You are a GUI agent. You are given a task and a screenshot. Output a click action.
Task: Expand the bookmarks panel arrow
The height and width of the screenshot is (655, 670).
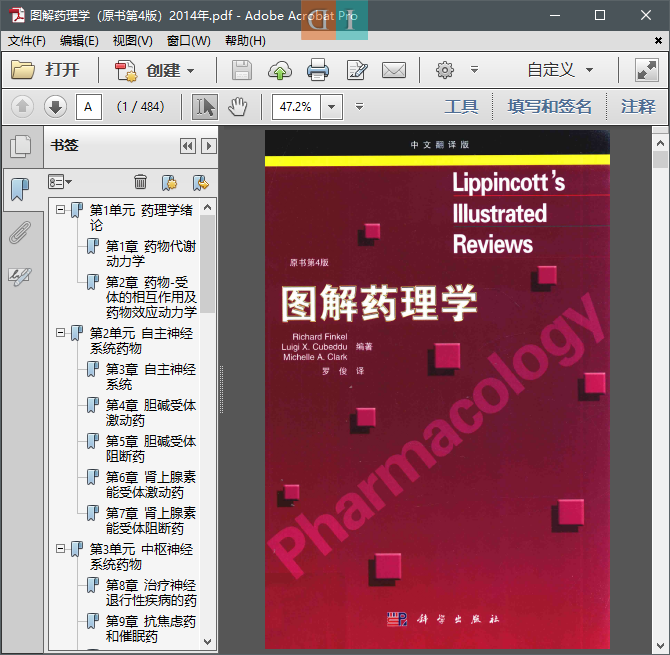pyautogui.click(x=209, y=146)
